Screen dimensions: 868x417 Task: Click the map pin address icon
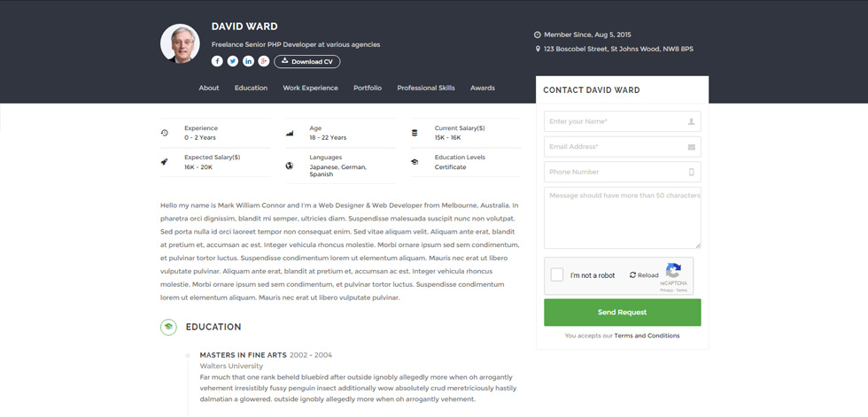(x=538, y=49)
